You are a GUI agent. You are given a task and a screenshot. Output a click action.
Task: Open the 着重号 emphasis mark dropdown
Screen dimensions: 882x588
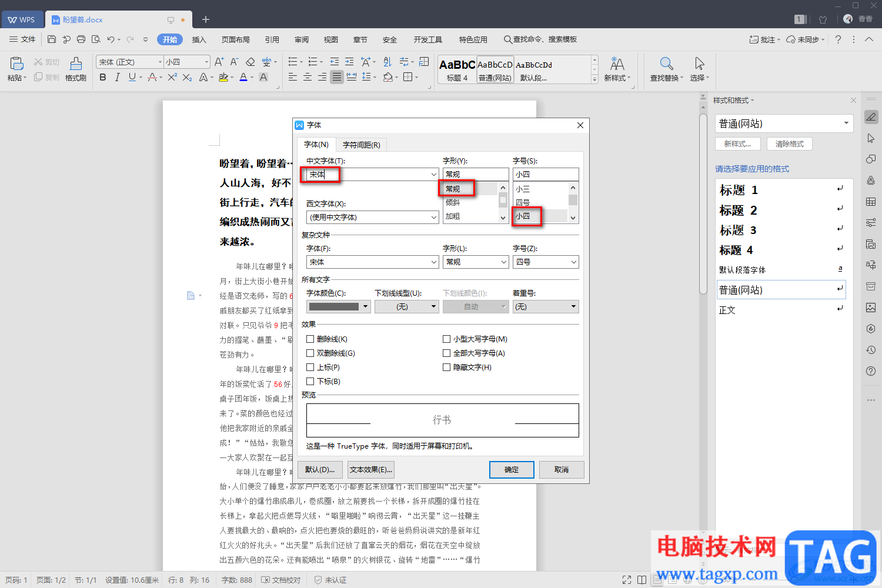coord(546,306)
